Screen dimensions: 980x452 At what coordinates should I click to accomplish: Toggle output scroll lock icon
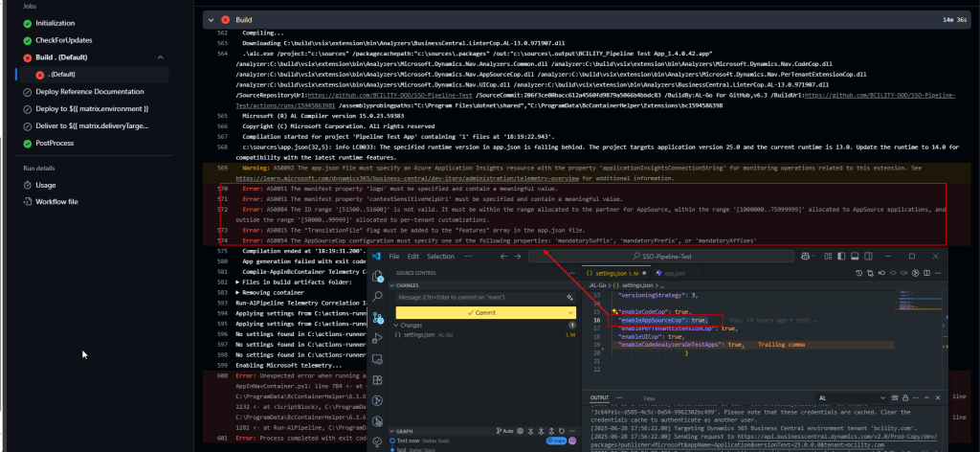(x=904, y=398)
